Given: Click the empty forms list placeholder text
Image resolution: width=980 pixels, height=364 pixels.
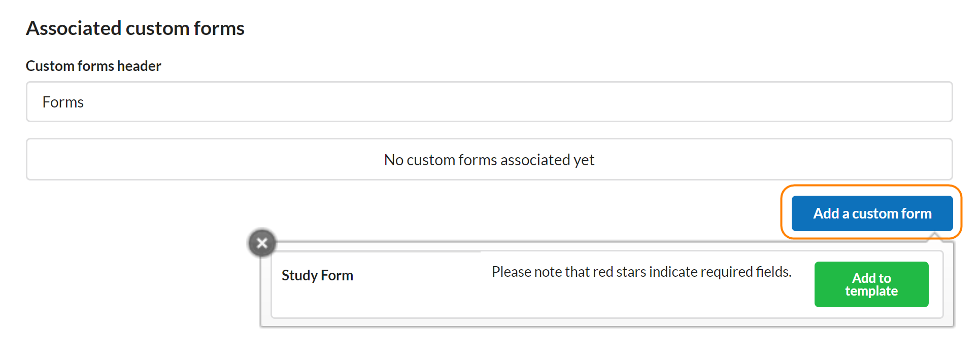Looking at the screenshot, I should [x=489, y=160].
